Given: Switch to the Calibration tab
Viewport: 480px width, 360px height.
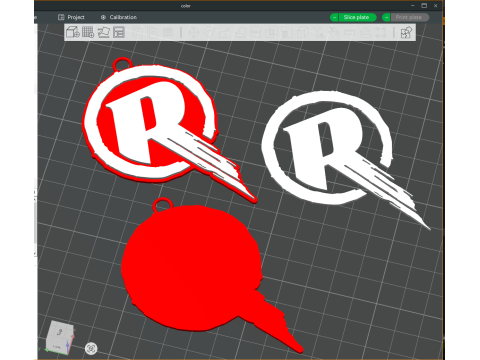Looking at the screenshot, I should pos(119,17).
